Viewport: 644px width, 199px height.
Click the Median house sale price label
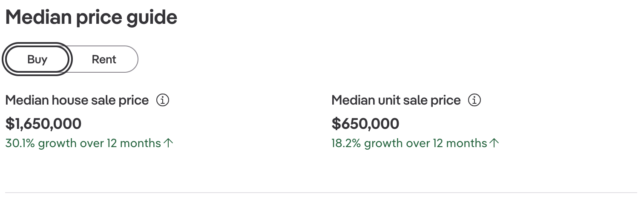(x=77, y=100)
